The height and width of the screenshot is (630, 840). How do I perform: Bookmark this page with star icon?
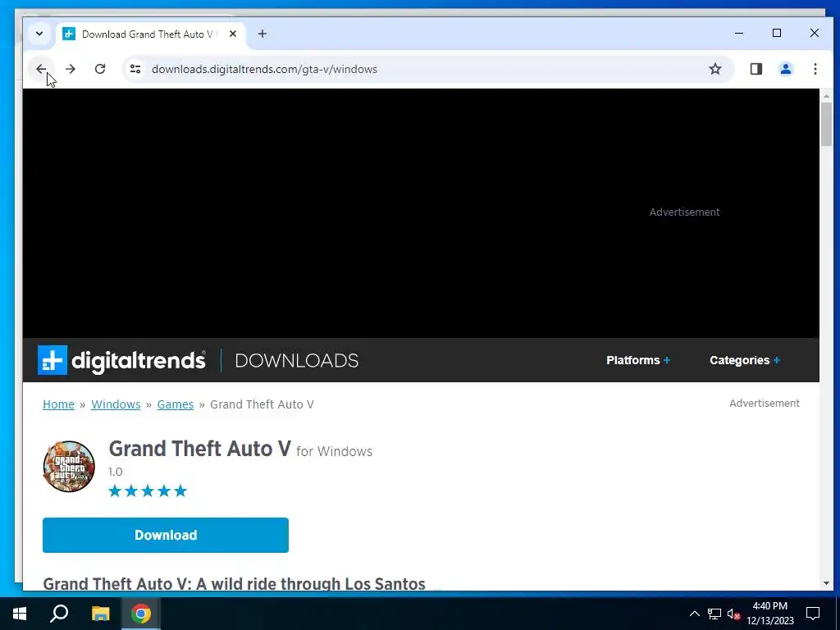(x=715, y=69)
